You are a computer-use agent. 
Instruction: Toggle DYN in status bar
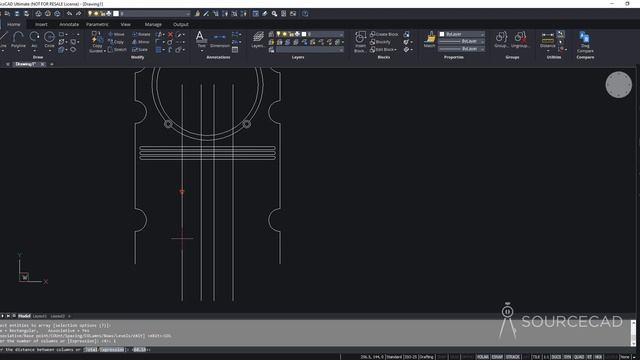point(567,357)
